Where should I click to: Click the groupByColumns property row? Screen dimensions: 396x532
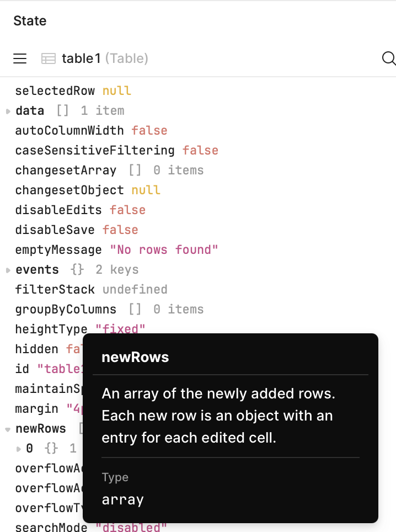(66, 309)
